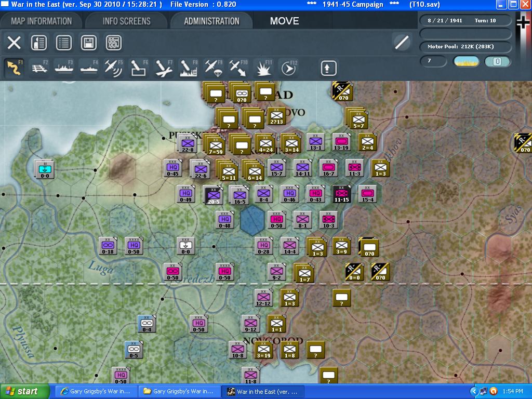Viewport: 532px width, 399px height.
Task: Select Bomb Airfield F7 icon
Action: 164,68
